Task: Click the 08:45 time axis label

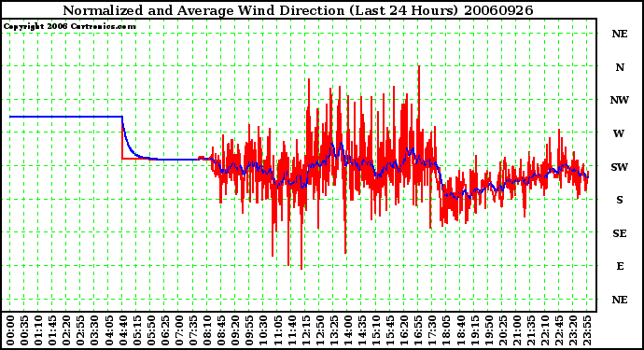Action: point(221,330)
